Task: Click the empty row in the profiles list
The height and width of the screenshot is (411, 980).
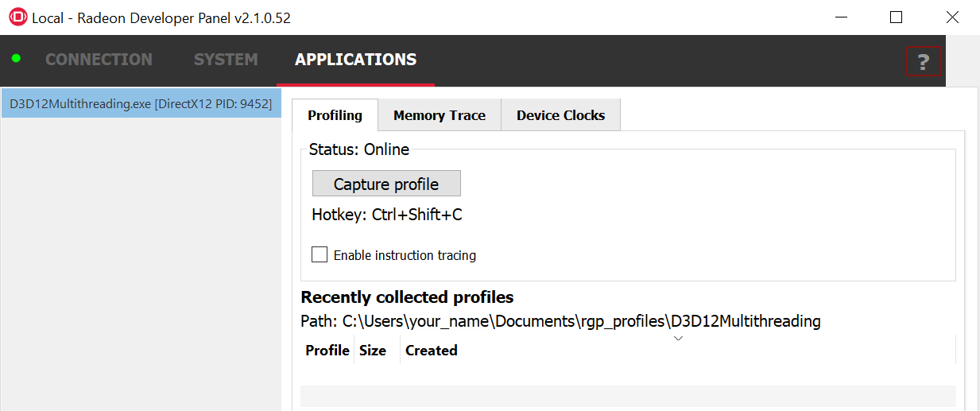Action: [x=627, y=396]
